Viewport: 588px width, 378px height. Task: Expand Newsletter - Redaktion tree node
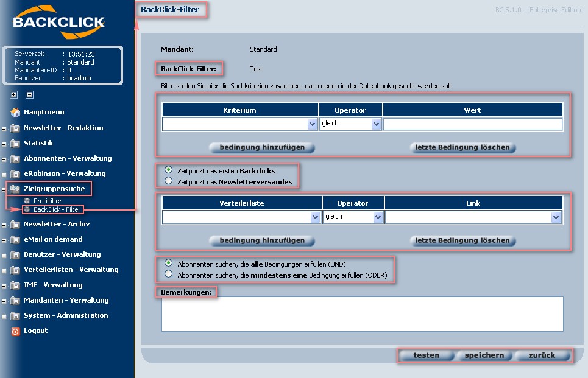4,129
